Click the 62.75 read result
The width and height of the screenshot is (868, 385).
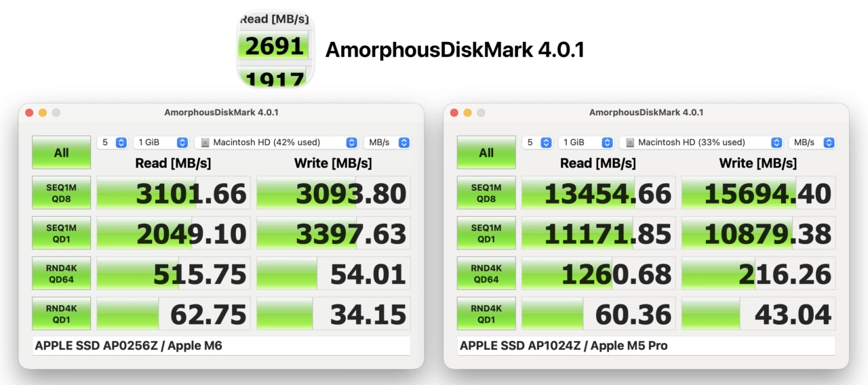[174, 314]
